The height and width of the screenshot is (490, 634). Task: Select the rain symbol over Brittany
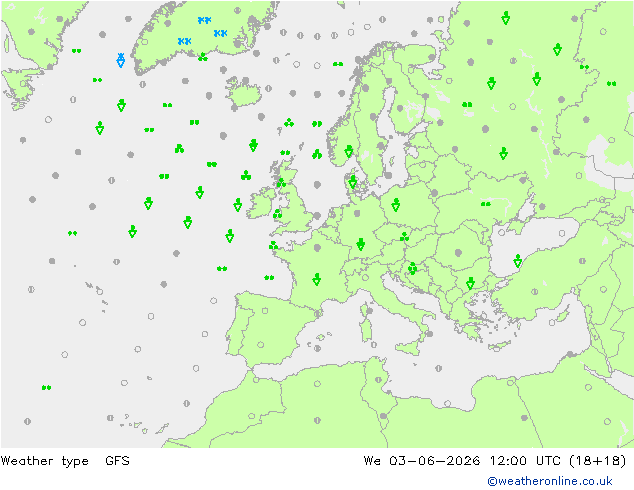[273, 245]
